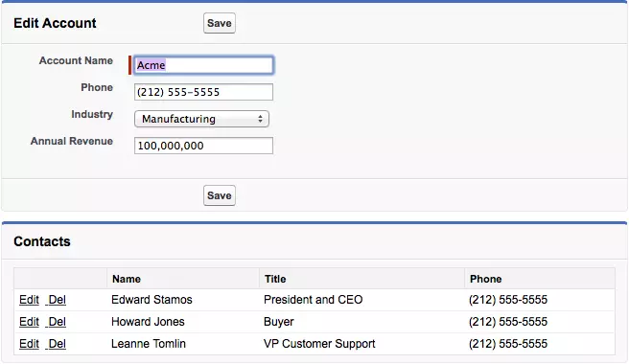Screen dimensions: 629x364
Task: Edit the Edward Stamos contact
Action: click(x=30, y=300)
